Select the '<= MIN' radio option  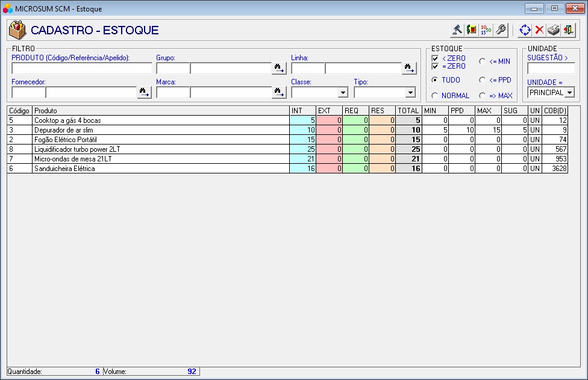482,61
